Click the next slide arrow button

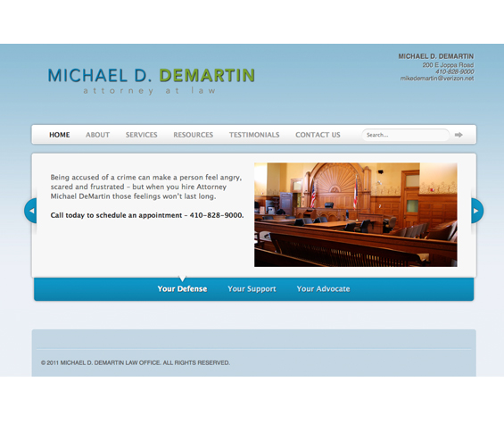point(477,211)
